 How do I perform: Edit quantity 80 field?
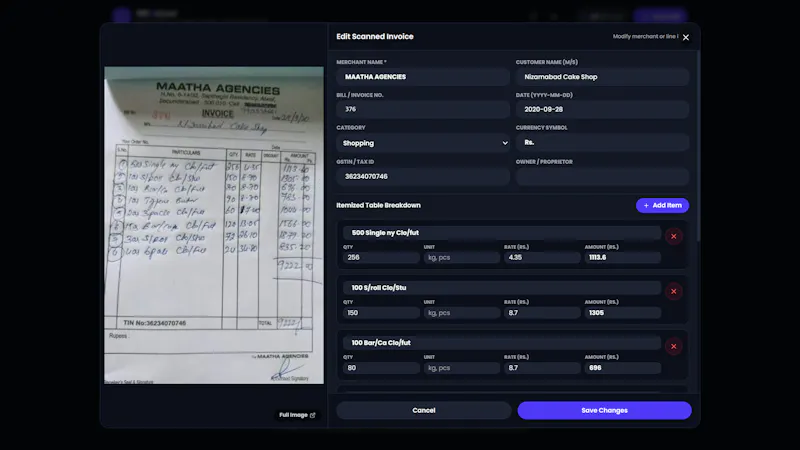381,368
